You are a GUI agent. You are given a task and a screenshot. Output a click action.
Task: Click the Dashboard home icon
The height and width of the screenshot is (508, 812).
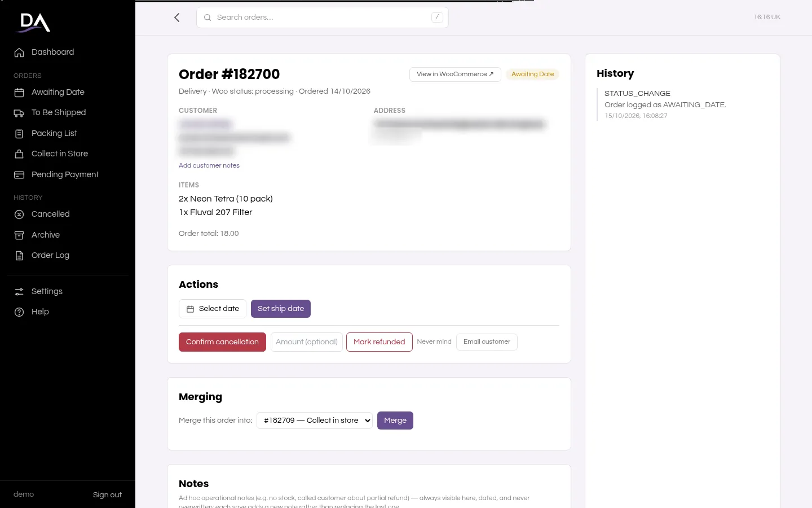point(19,52)
